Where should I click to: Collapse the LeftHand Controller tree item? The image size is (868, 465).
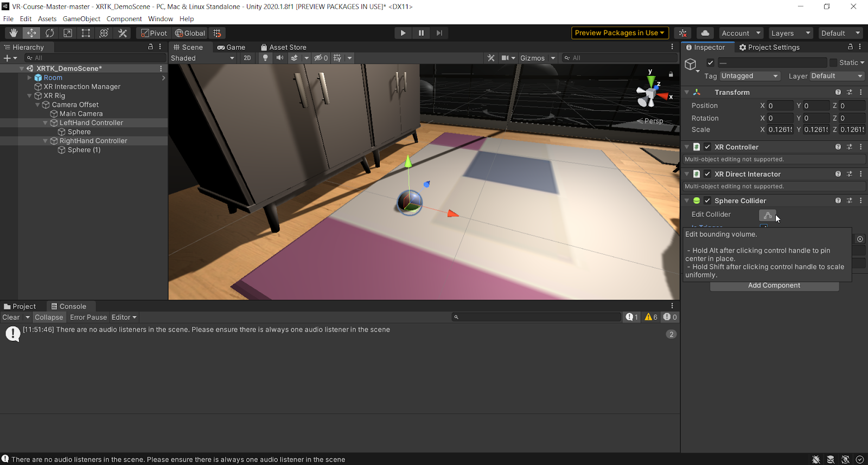point(46,123)
